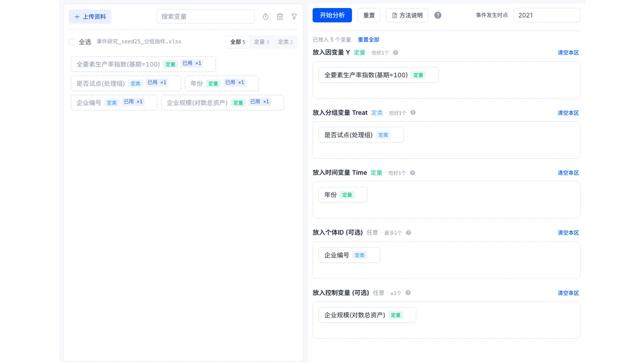Click 企业规模(对数总资产) chip in 控制变量 box
The height and width of the screenshot is (362, 644).
pyautogui.click(x=367, y=315)
